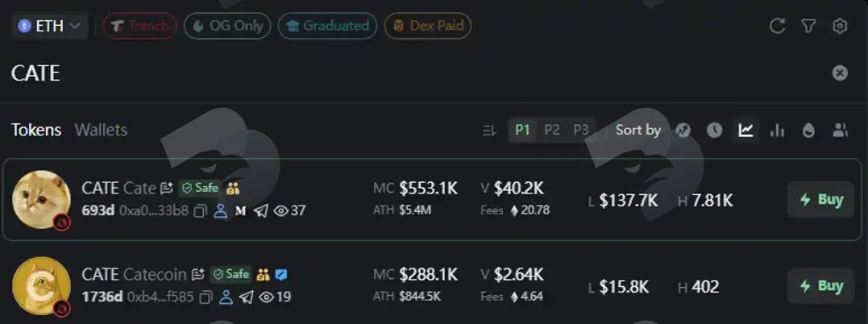Image resolution: width=868 pixels, height=324 pixels.
Task: Sort by bar chart volume icon
Action: coord(777,130)
